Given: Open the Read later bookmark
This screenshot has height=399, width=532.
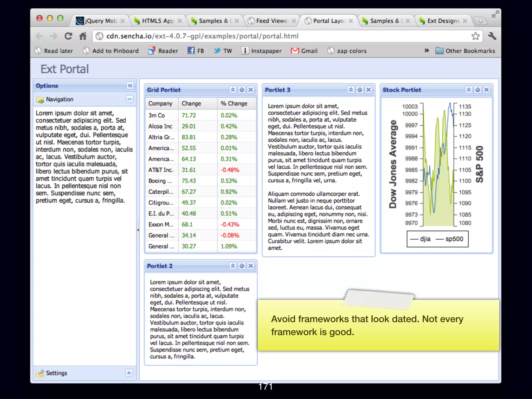Looking at the screenshot, I should point(54,51).
